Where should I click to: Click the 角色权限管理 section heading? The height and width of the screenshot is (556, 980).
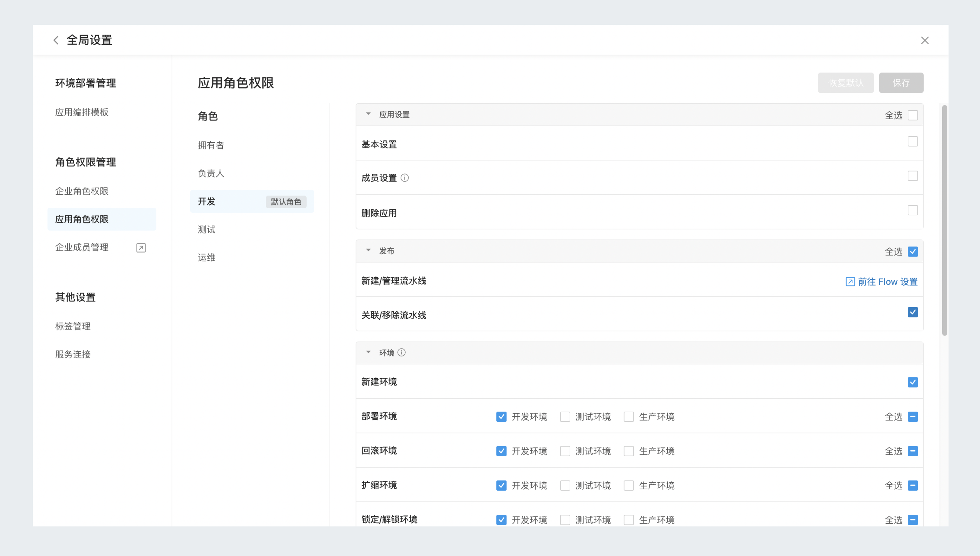click(x=85, y=162)
